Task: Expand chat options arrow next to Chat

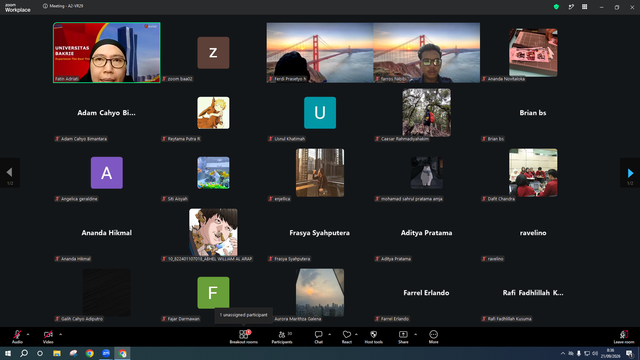Action: [329, 334]
